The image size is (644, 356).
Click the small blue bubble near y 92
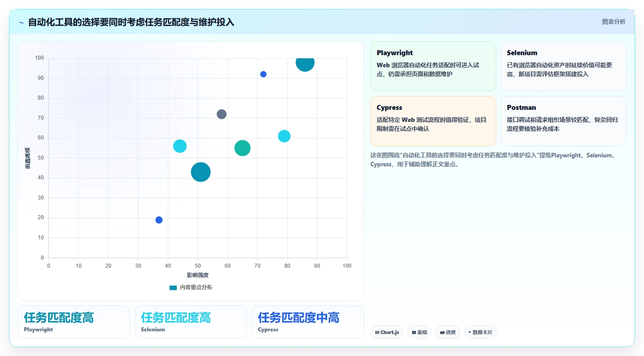[263, 74]
